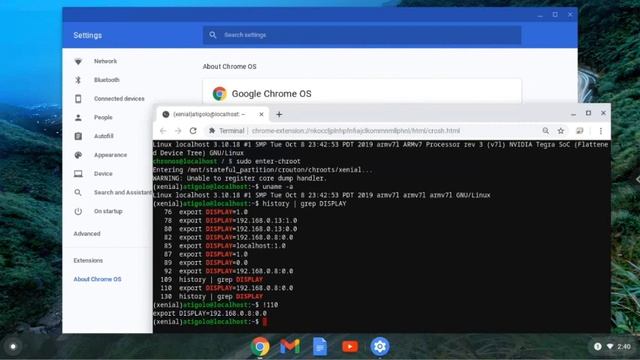This screenshot has height=360, width=640.
Task: Click the Network wifi icon in Settings
Action: coord(78,61)
